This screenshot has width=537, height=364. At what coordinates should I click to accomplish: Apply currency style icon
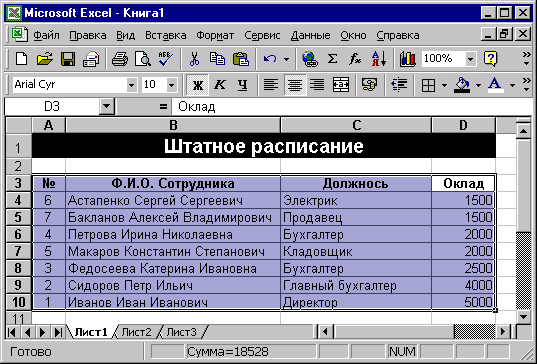[x=370, y=85]
